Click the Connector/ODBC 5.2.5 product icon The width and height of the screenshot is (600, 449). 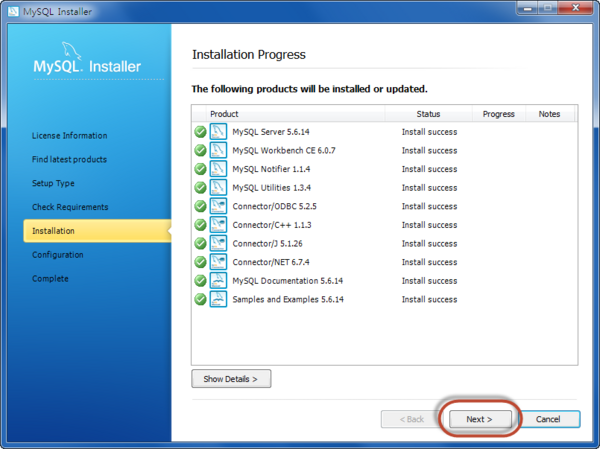(219, 206)
